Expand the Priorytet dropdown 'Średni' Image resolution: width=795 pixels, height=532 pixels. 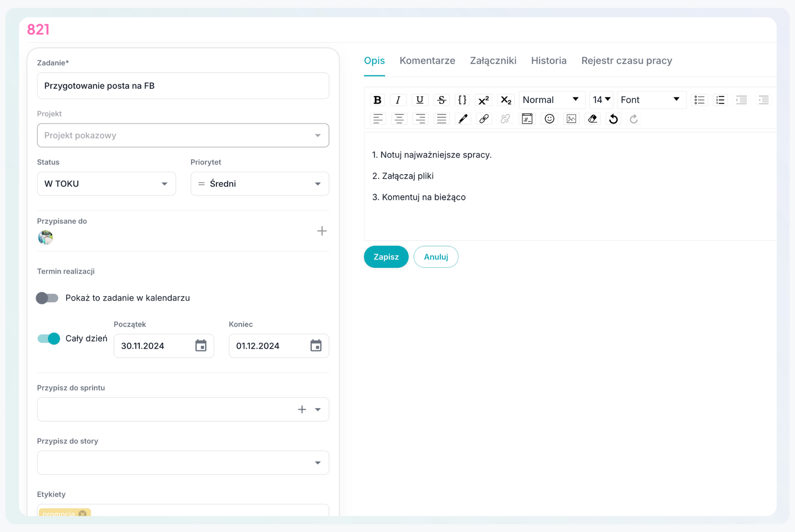(260, 184)
